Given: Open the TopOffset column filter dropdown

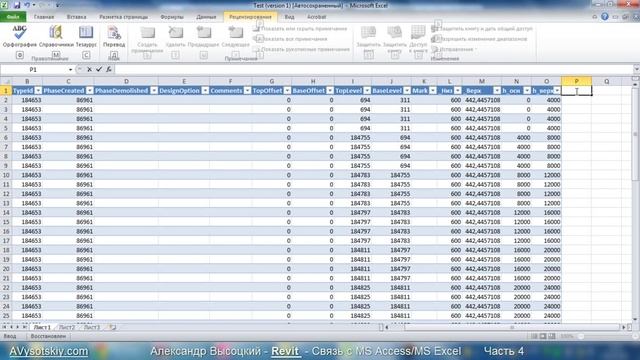Looking at the screenshot, I should tap(287, 91).
